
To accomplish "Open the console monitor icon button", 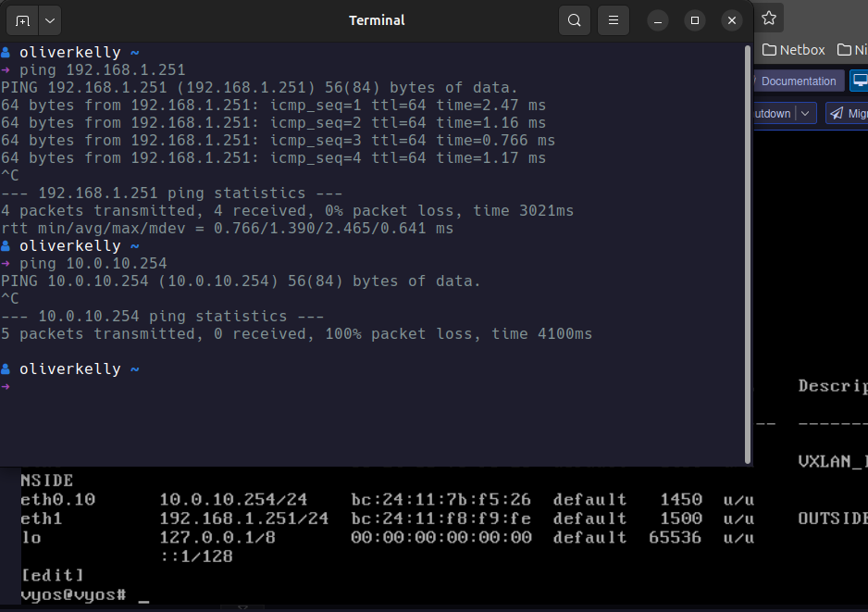I will [x=860, y=81].
